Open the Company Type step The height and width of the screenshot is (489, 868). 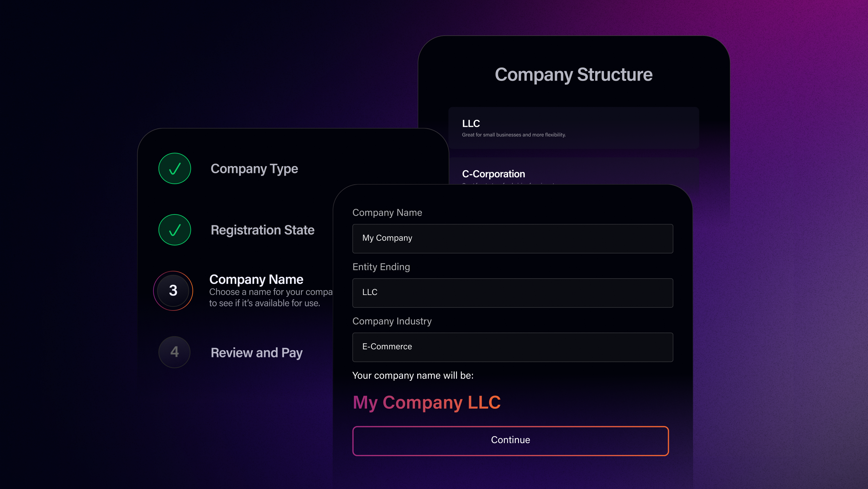click(x=254, y=169)
